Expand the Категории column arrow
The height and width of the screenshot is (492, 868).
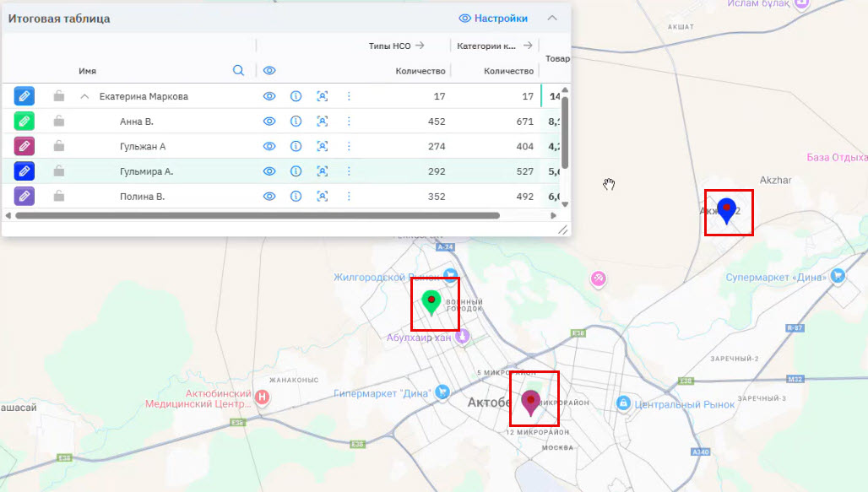tap(528, 46)
